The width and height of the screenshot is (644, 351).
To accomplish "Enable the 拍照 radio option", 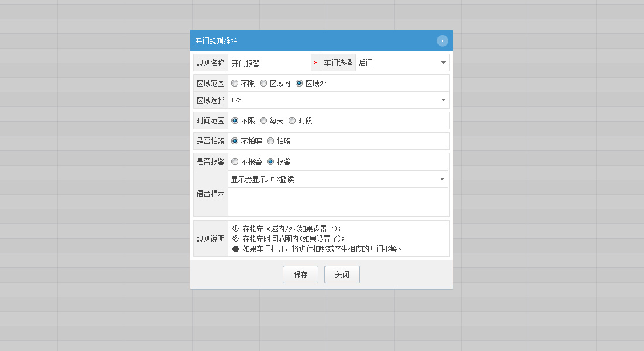I will tap(270, 141).
